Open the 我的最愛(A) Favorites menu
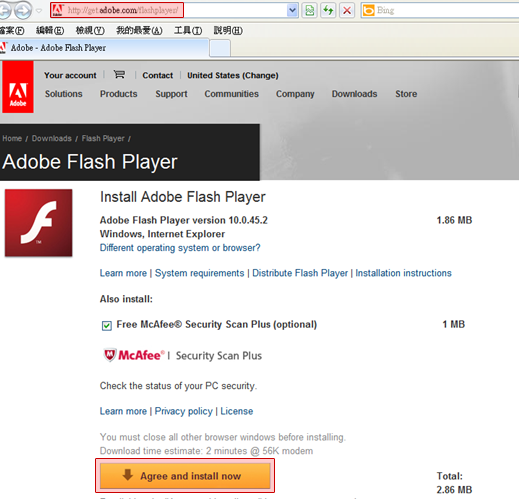The height and width of the screenshot is (499, 519). point(139,31)
